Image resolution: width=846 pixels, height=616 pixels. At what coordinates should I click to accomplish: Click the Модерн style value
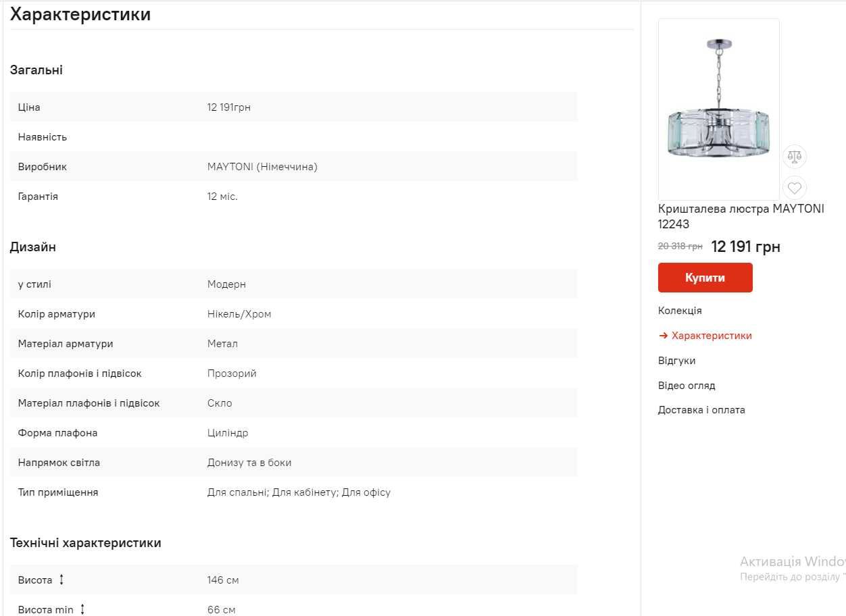(x=226, y=284)
